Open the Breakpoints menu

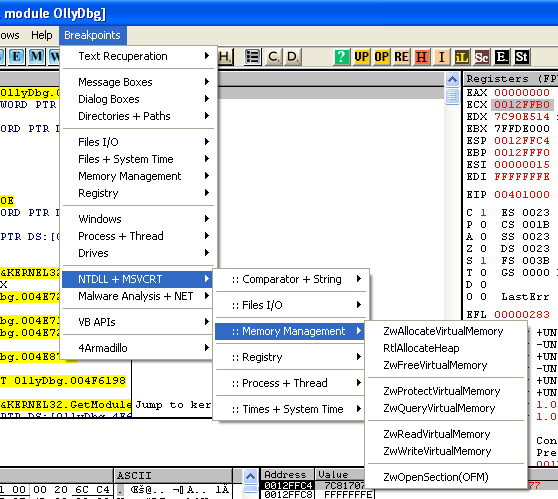click(x=93, y=35)
